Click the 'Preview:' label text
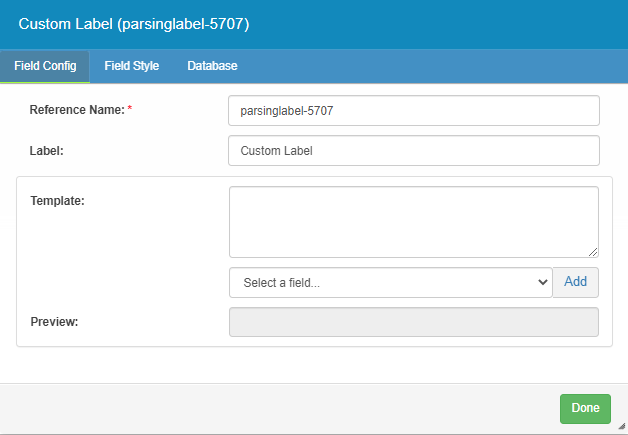This screenshot has width=628, height=435. pyautogui.click(x=54, y=322)
